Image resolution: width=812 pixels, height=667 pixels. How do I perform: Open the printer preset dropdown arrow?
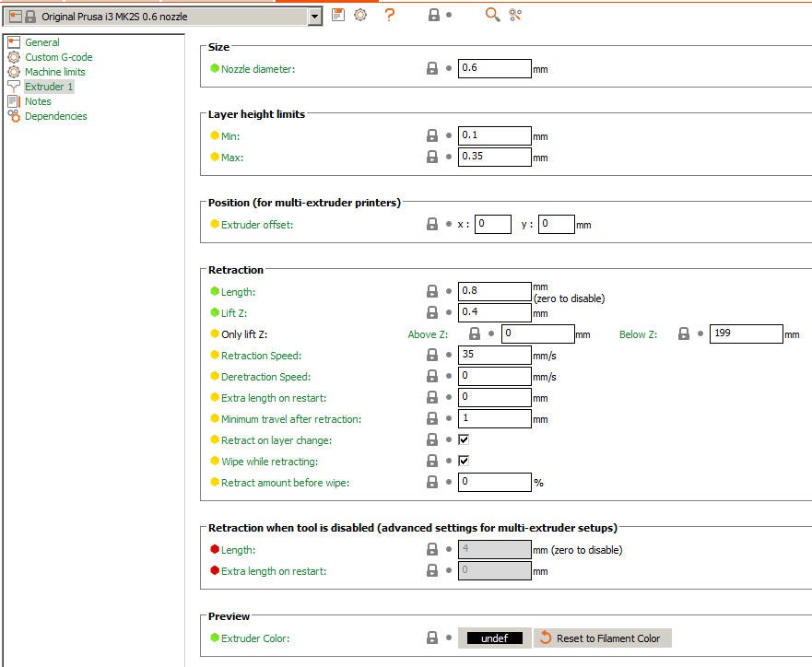(313, 17)
